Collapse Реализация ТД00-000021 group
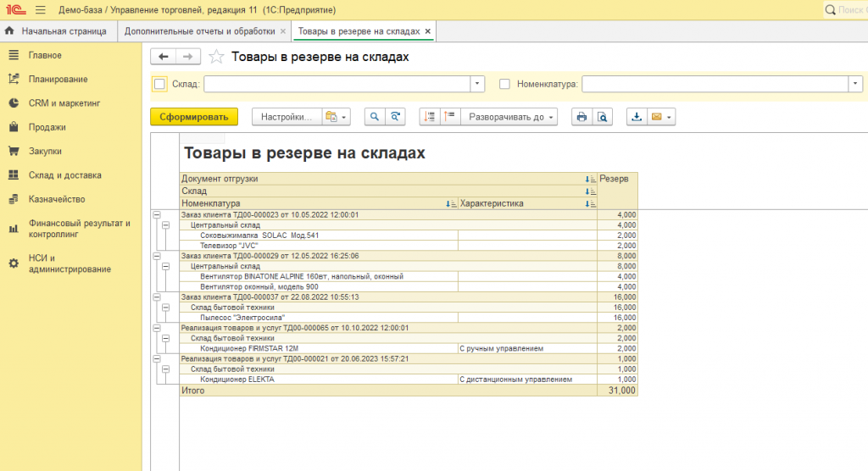 [157, 358]
